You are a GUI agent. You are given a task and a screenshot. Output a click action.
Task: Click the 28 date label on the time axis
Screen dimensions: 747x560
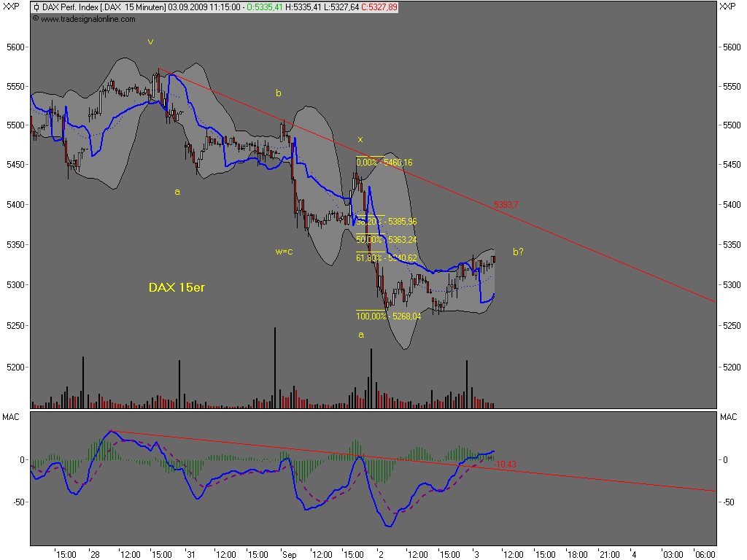pos(95,554)
